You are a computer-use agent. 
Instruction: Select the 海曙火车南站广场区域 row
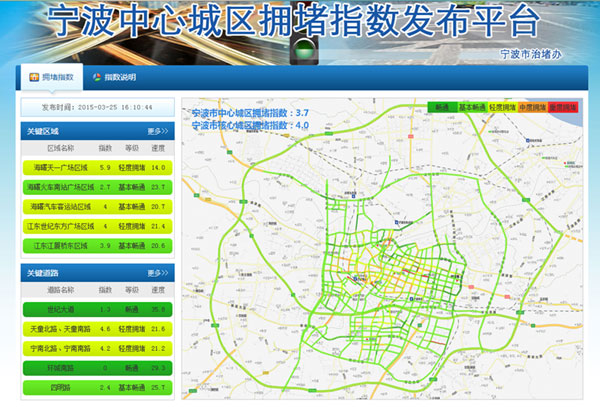click(97, 187)
